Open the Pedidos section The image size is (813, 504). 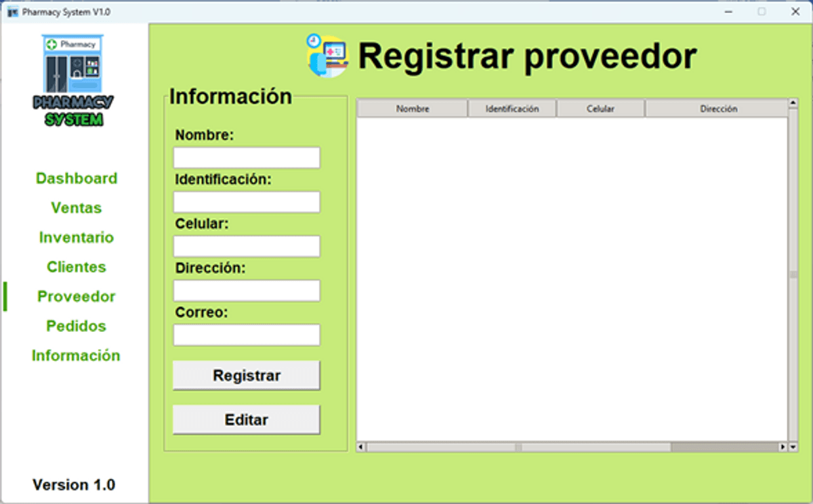coord(77,326)
